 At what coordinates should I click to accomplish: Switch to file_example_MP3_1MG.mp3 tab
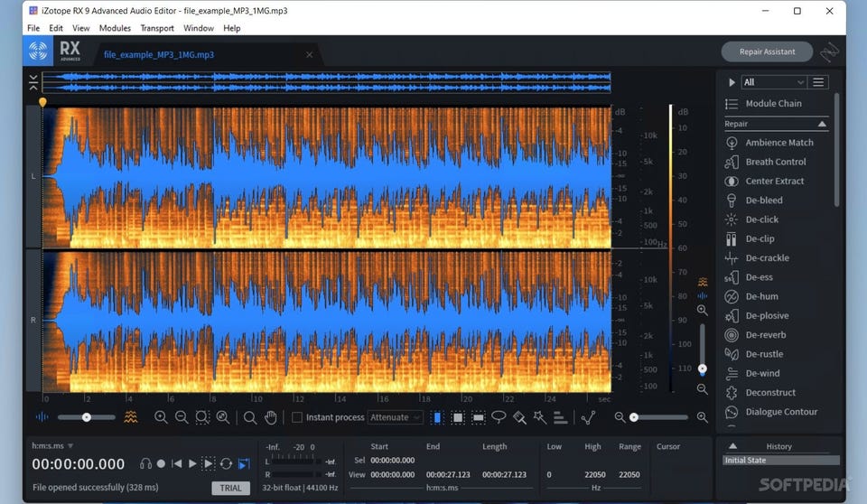pyautogui.click(x=159, y=54)
